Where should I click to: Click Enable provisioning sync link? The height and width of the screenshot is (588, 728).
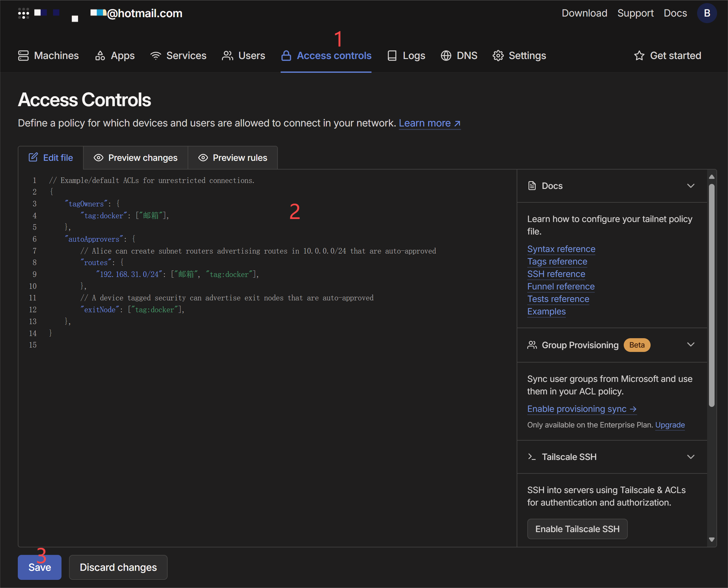click(582, 409)
